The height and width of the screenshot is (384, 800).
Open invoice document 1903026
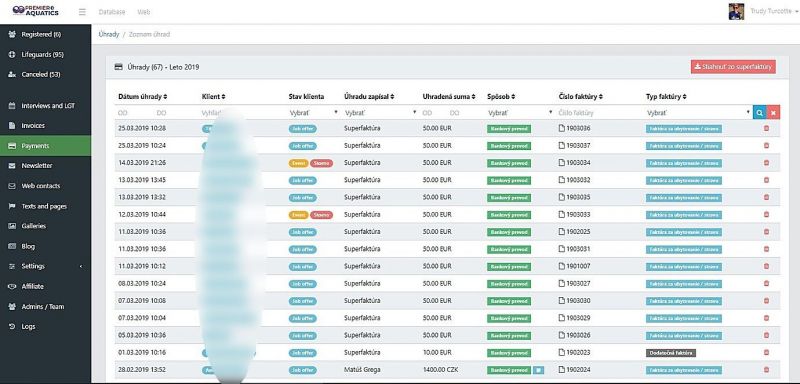point(574,335)
